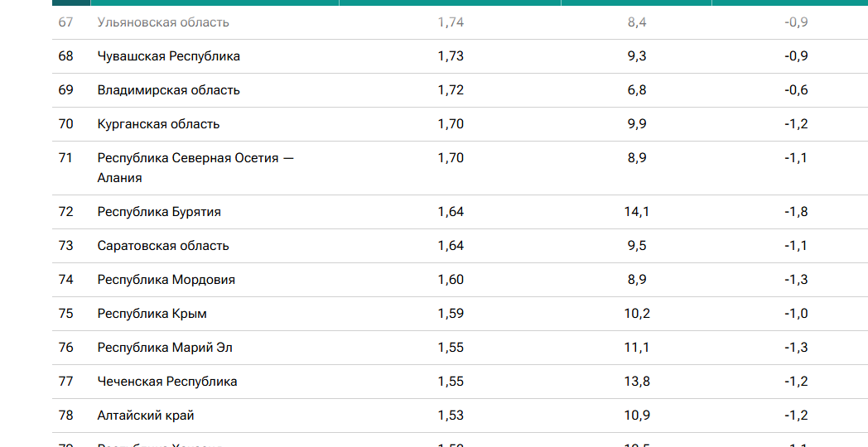The height and width of the screenshot is (447, 868).
Task: Select the Владимирская область region name
Action: [x=168, y=90]
